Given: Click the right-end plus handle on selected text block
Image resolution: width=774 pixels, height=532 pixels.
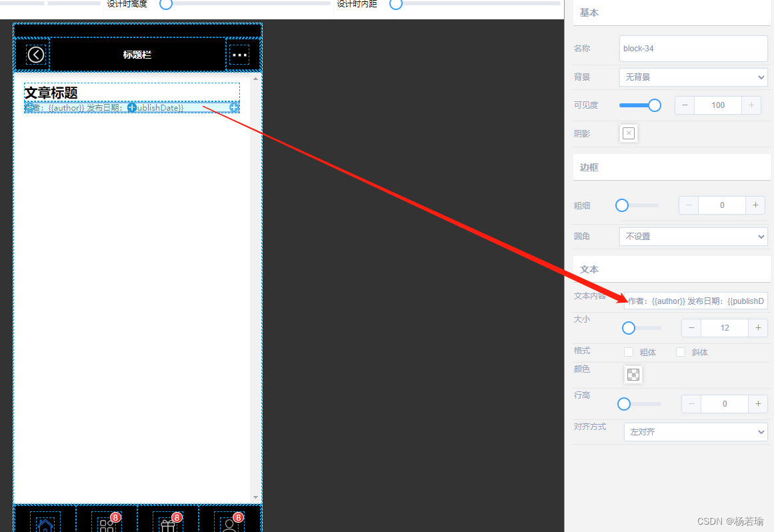Looking at the screenshot, I should click(235, 107).
